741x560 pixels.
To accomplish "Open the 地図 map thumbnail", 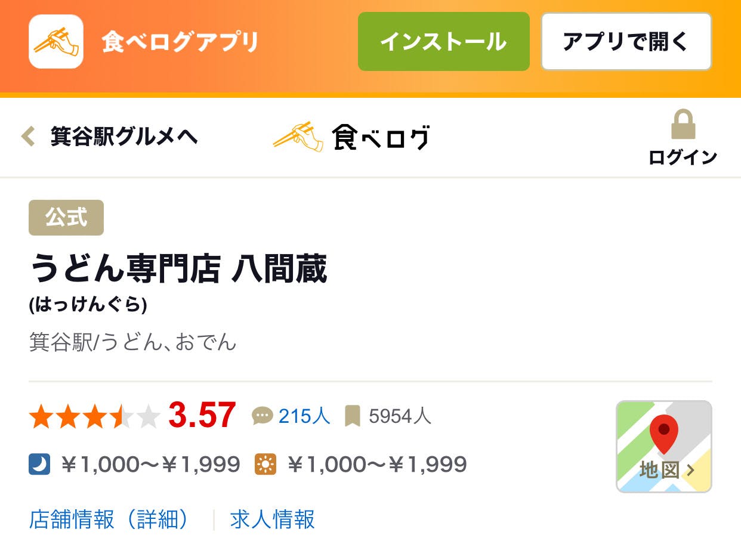I will coord(663,446).
